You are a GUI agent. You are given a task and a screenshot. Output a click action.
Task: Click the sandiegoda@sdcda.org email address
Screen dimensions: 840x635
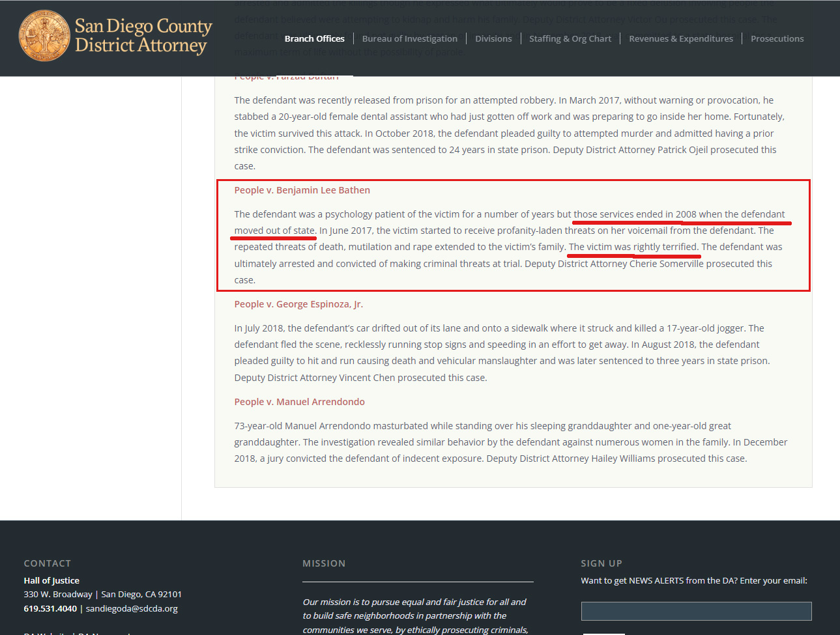tap(132, 608)
